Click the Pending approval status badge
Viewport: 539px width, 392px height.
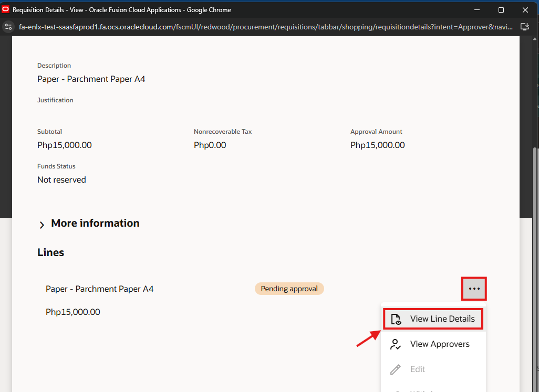point(289,289)
